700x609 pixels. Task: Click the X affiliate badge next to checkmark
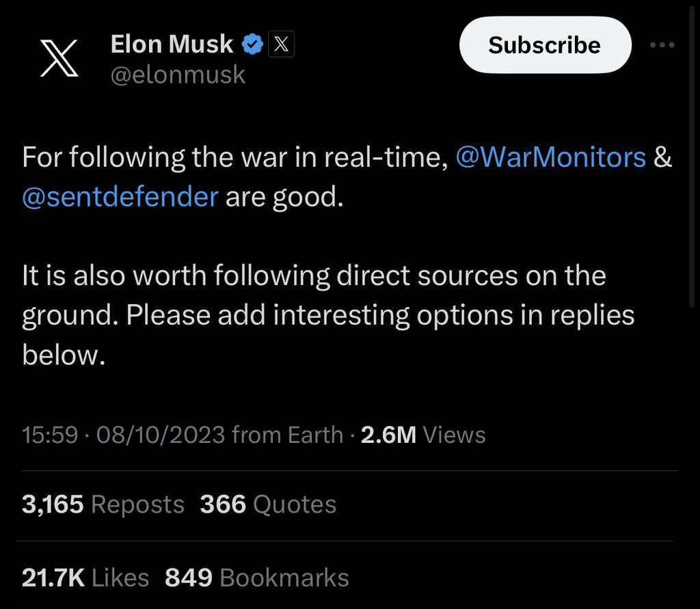[281, 43]
